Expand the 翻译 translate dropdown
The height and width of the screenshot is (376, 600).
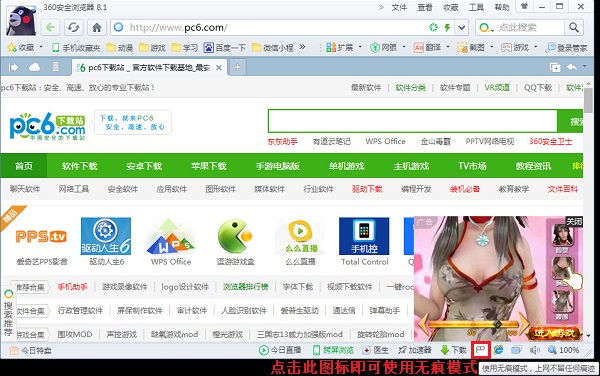click(448, 47)
